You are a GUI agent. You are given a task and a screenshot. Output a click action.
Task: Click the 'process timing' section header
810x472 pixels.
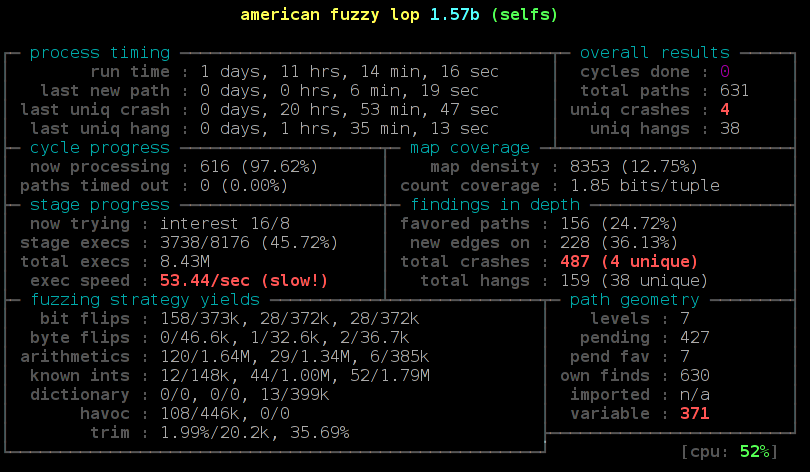(x=100, y=53)
